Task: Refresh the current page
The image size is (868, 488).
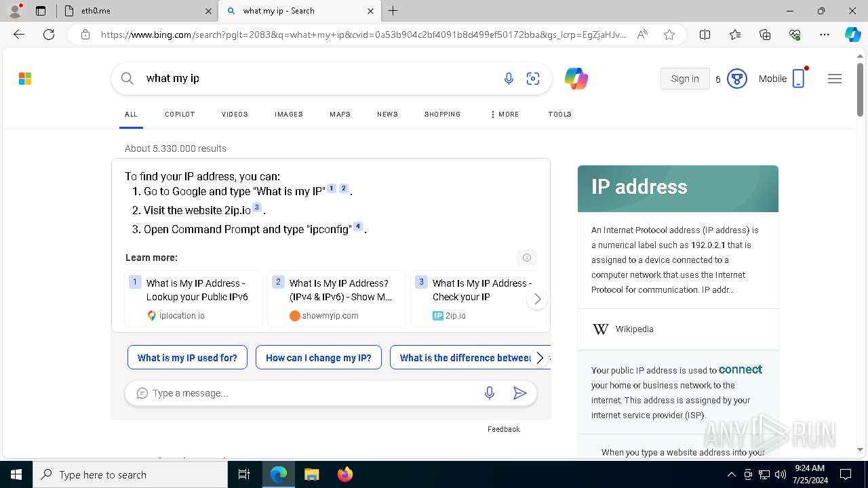Action: click(x=49, y=35)
